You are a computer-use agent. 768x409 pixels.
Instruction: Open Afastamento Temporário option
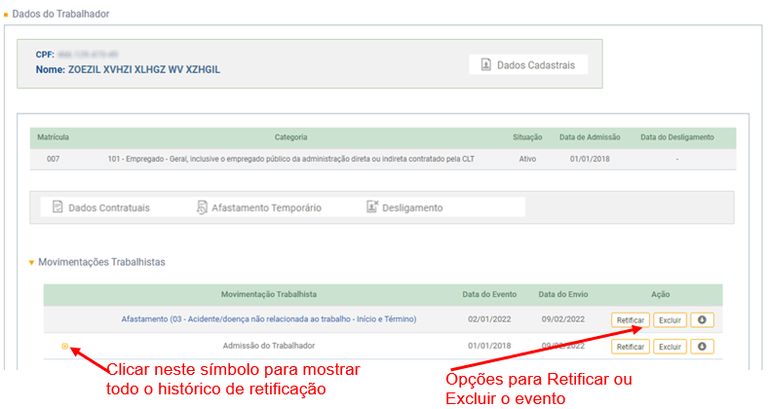(x=260, y=208)
